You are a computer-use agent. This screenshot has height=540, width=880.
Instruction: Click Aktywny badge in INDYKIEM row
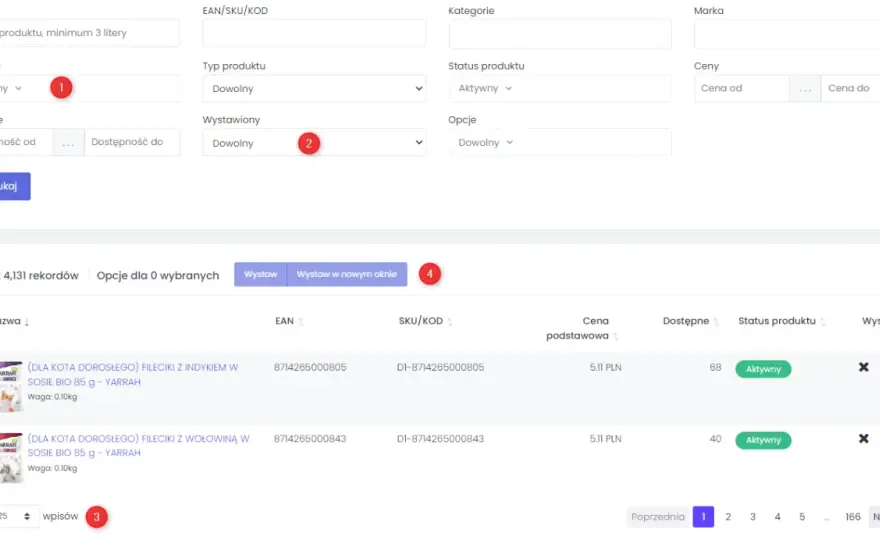pyautogui.click(x=763, y=369)
